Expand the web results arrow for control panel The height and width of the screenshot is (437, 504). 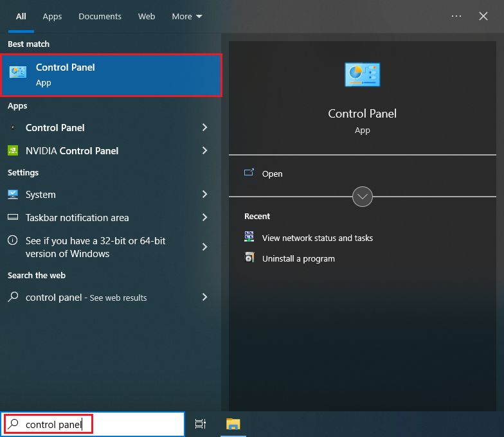point(204,297)
